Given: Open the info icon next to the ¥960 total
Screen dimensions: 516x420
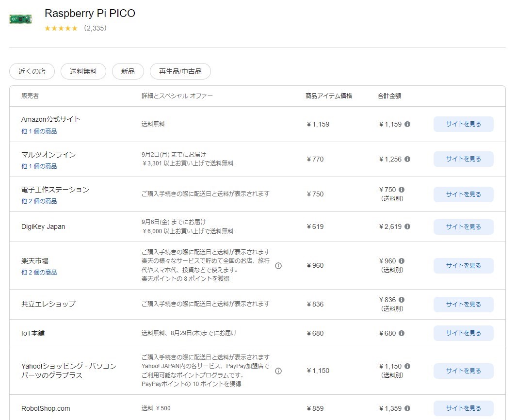Looking at the screenshot, I should tap(402, 261).
